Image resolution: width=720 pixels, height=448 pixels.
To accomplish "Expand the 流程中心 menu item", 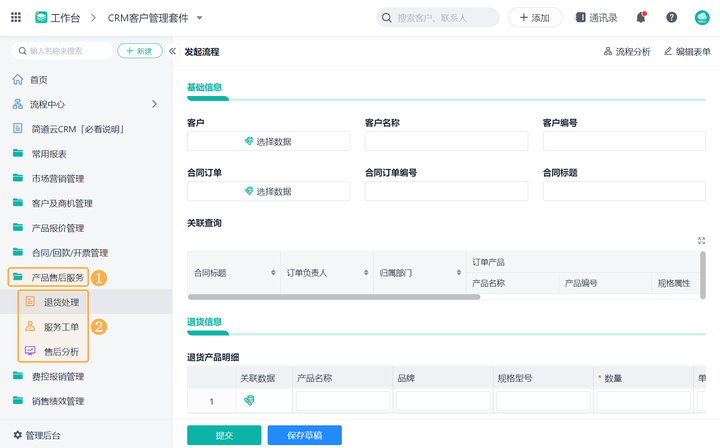I will point(154,104).
